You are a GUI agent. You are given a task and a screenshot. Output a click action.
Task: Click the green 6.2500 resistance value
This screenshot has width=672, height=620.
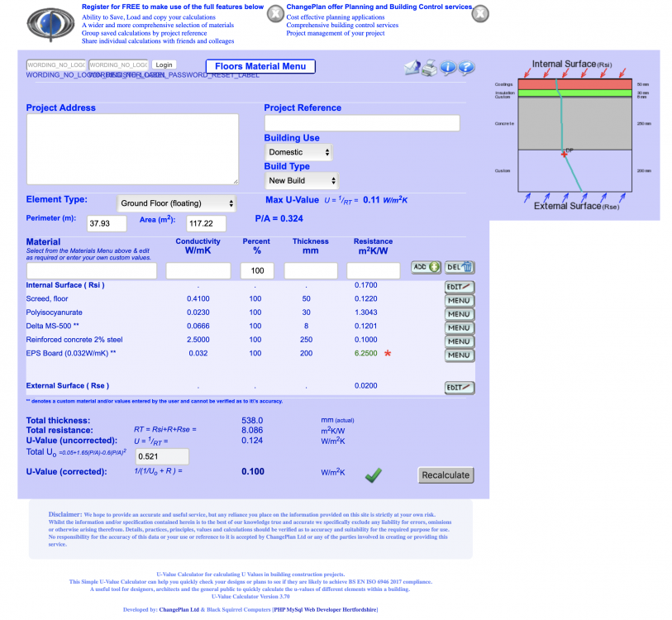coord(365,353)
